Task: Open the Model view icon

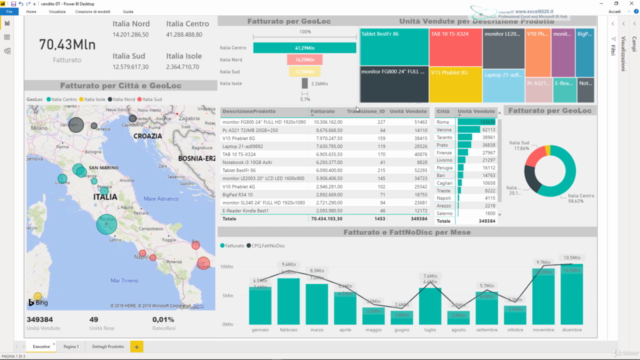Action: point(7,51)
